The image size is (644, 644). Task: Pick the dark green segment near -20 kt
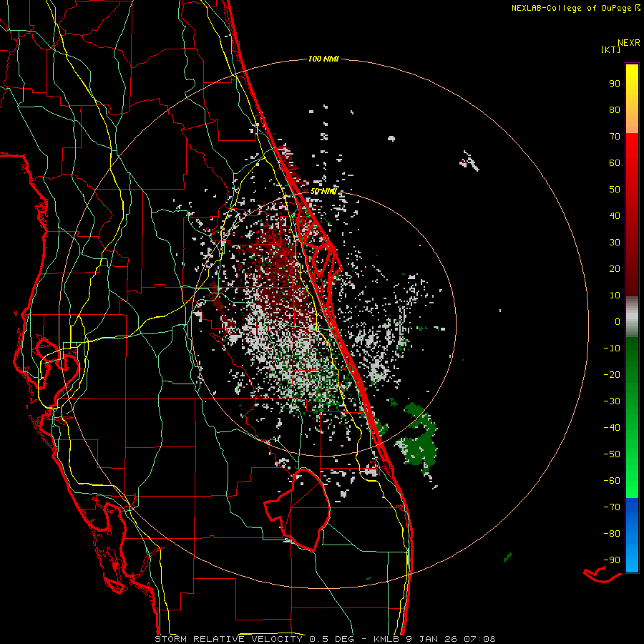tap(632, 374)
